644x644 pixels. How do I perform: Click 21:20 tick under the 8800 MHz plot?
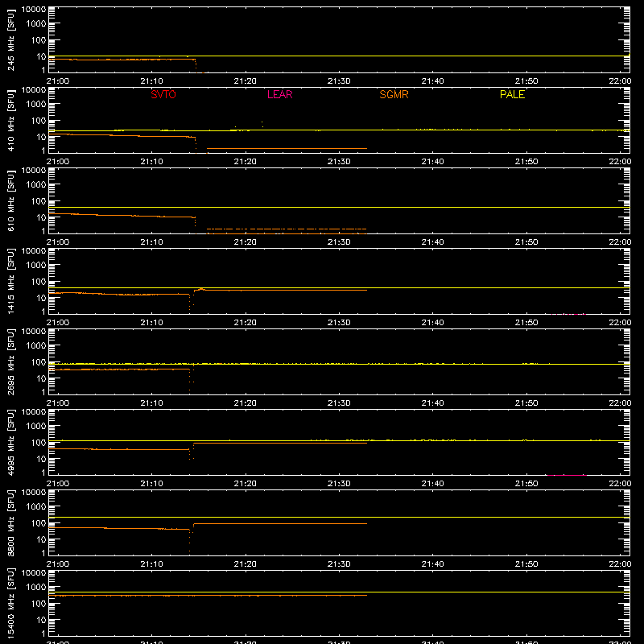pyautogui.click(x=246, y=564)
